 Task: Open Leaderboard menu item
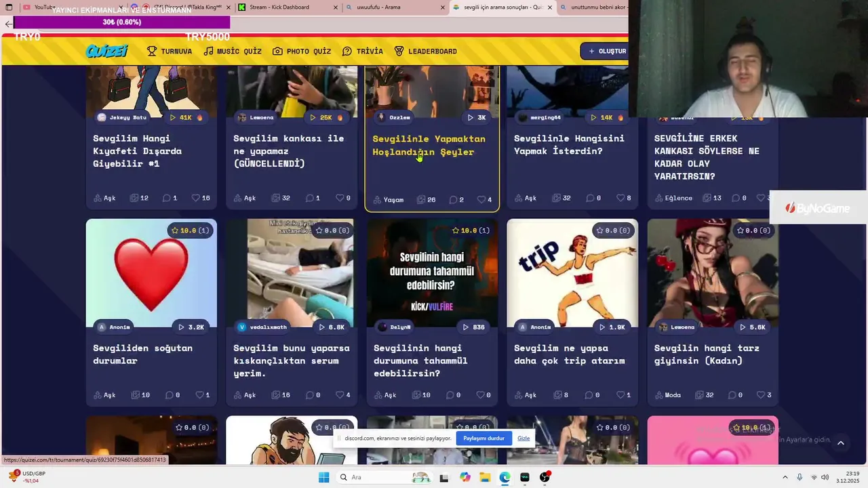click(426, 51)
